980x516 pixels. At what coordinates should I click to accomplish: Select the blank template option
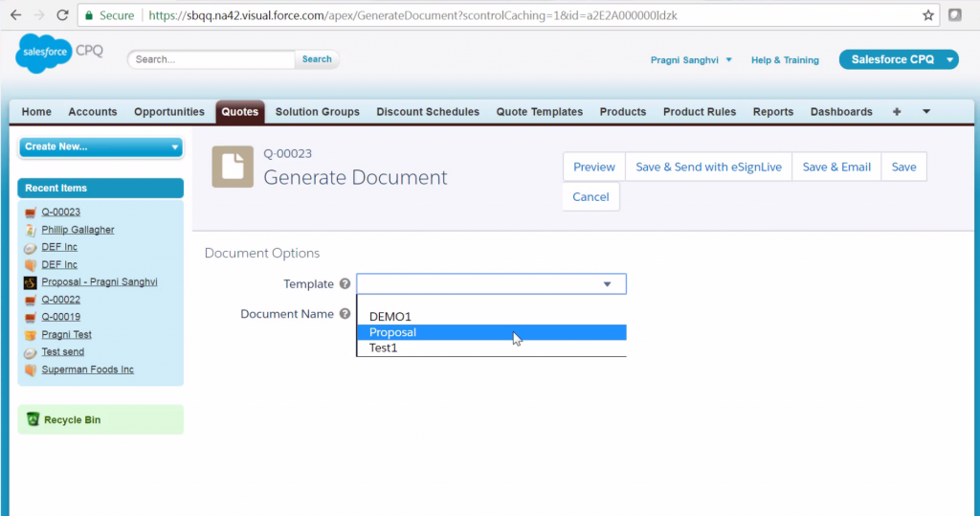pos(491,302)
